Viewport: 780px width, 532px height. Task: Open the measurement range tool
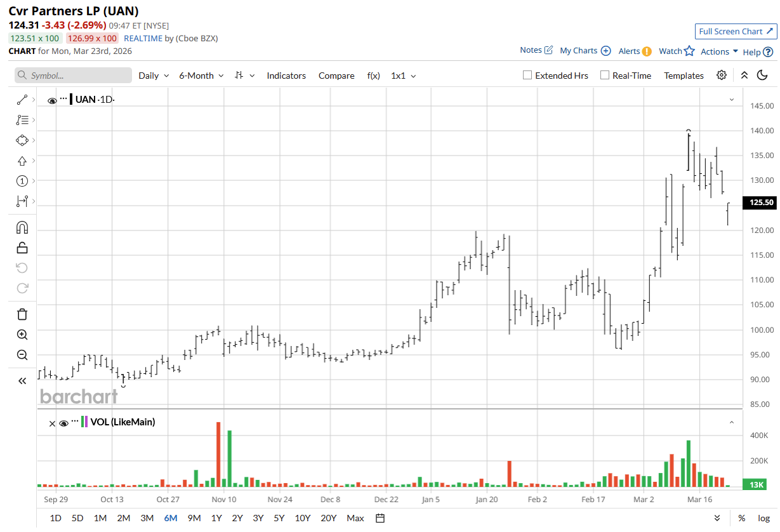22,201
